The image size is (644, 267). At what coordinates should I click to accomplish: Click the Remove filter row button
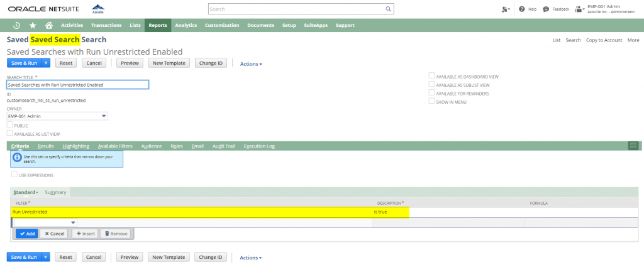tap(116, 233)
